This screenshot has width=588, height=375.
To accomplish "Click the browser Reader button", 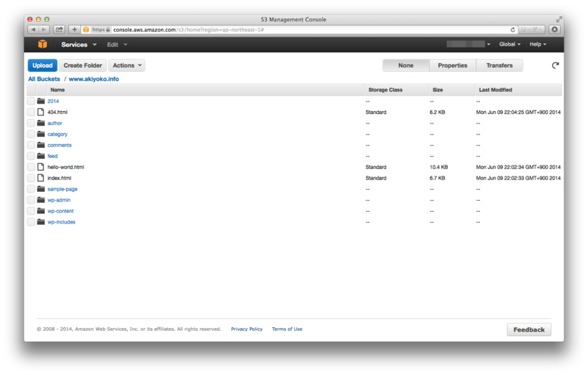I will point(531,29).
